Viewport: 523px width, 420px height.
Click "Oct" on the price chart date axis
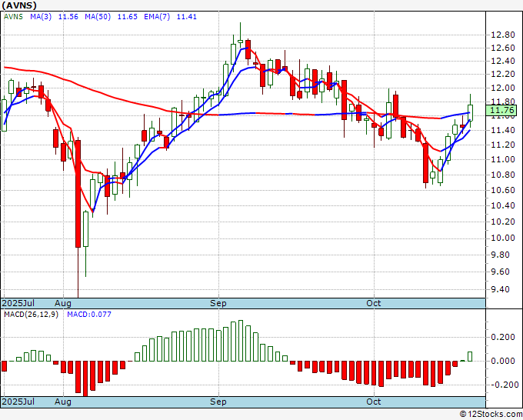[373, 303]
